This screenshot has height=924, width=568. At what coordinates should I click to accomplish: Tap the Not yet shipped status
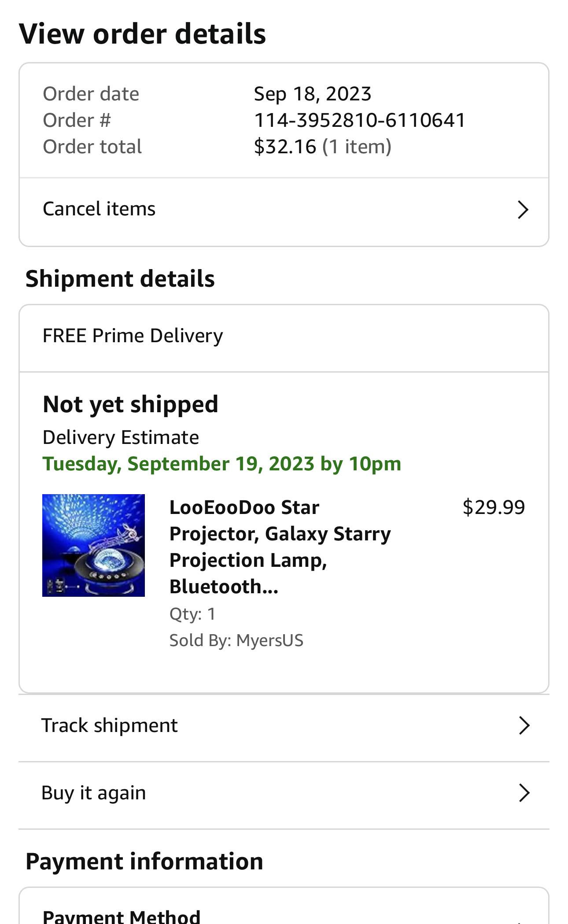130,404
